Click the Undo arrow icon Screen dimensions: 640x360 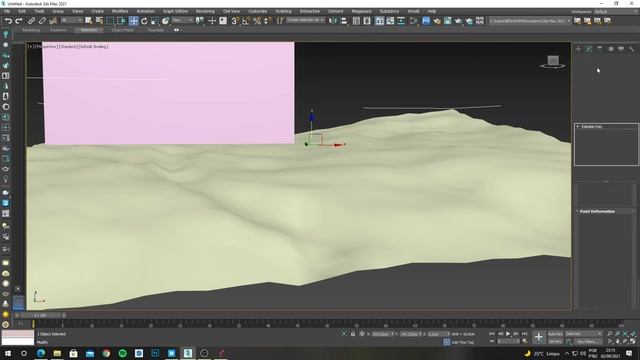coord(8,20)
